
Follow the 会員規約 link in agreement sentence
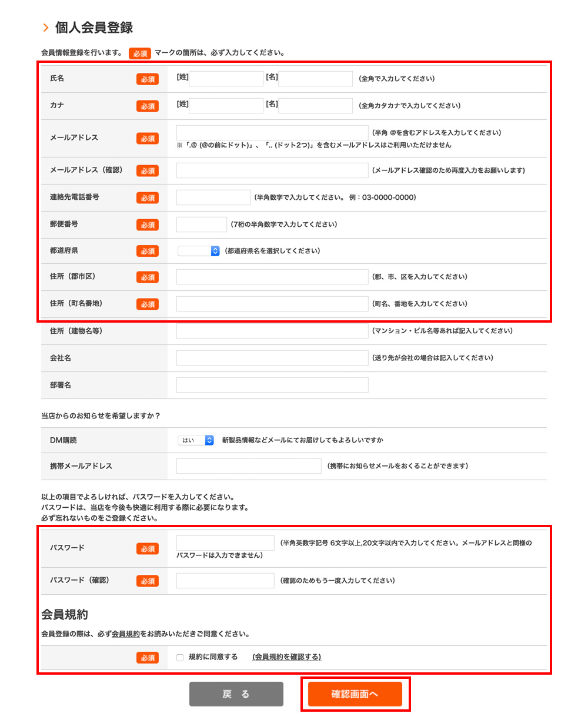126,634
